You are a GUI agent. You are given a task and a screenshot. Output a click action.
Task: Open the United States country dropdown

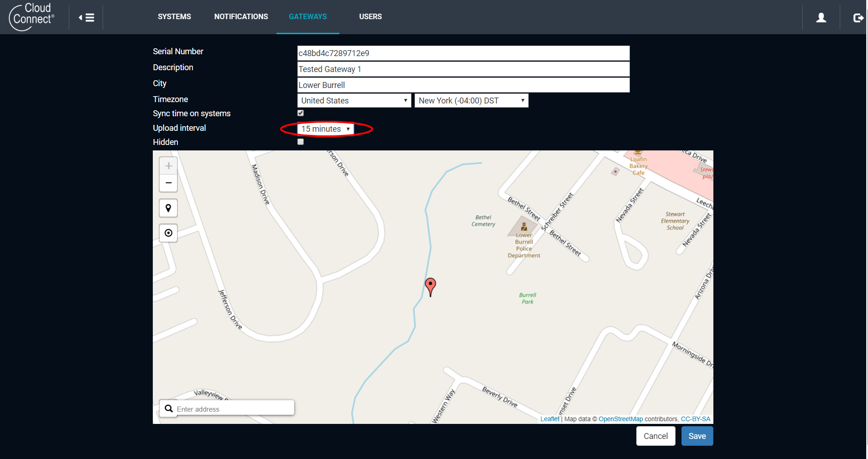point(354,101)
